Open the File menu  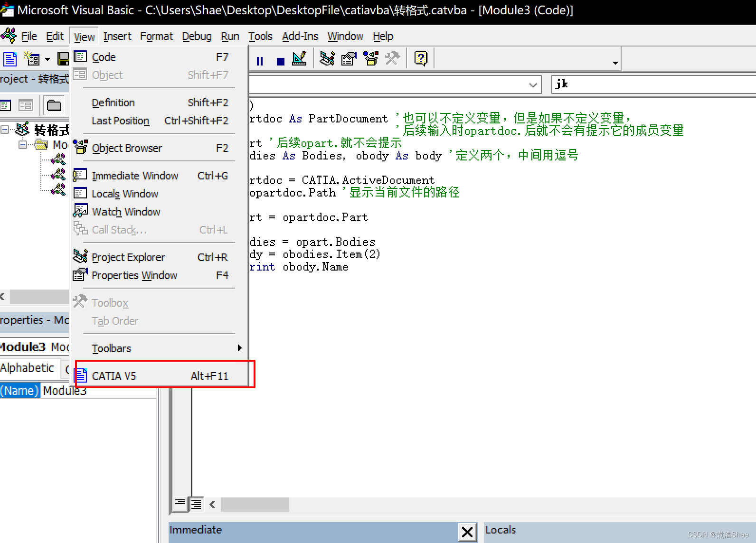(29, 36)
